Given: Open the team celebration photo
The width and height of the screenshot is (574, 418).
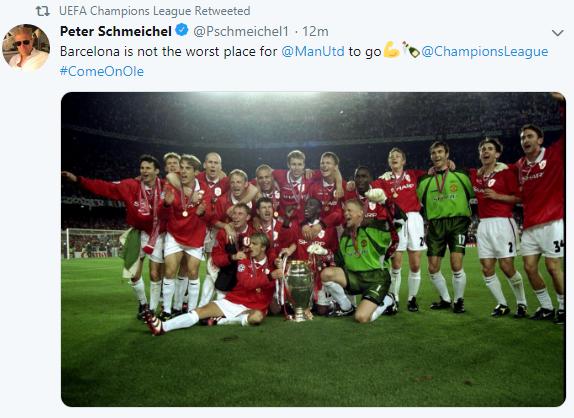Looking at the screenshot, I should (x=313, y=249).
